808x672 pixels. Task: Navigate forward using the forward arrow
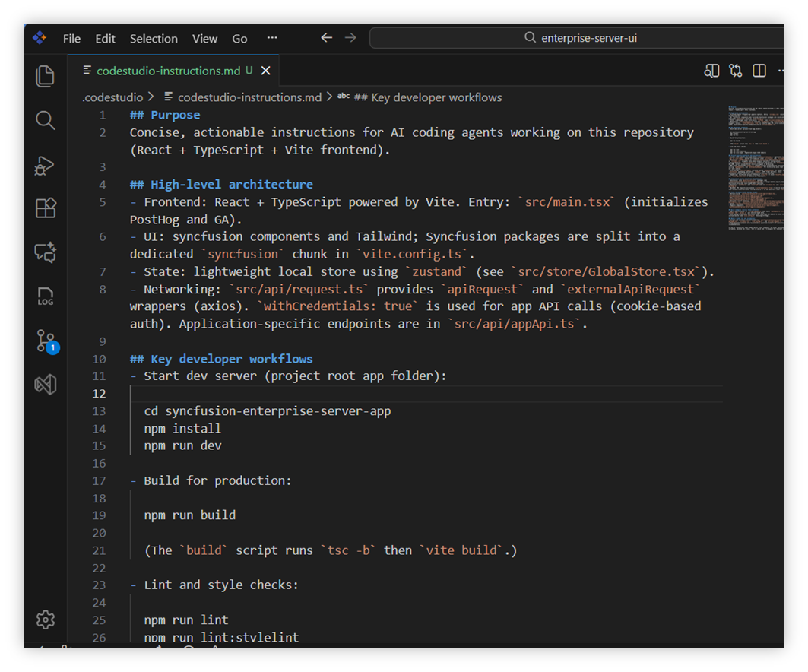pyautogui.click(x=350, y=37)
